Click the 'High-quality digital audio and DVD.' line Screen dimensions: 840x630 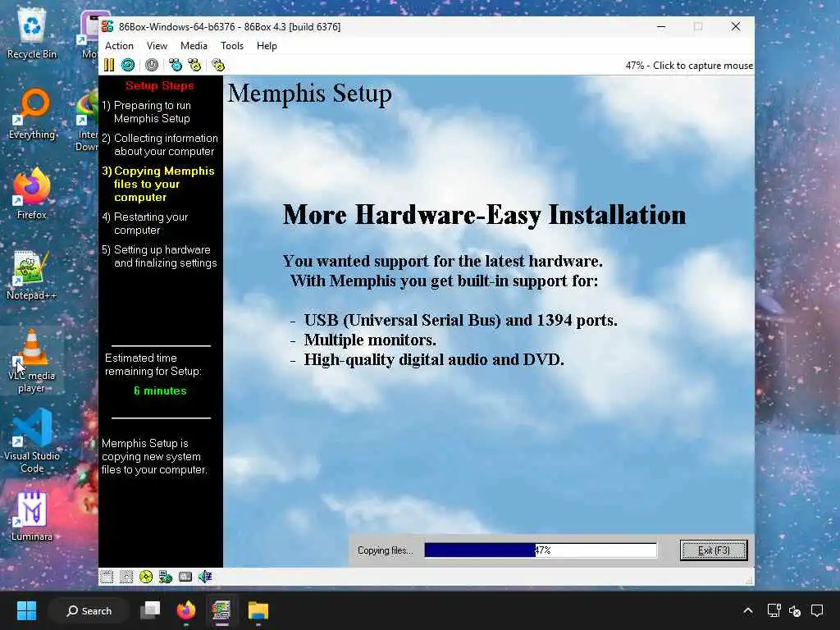(427, 359)
